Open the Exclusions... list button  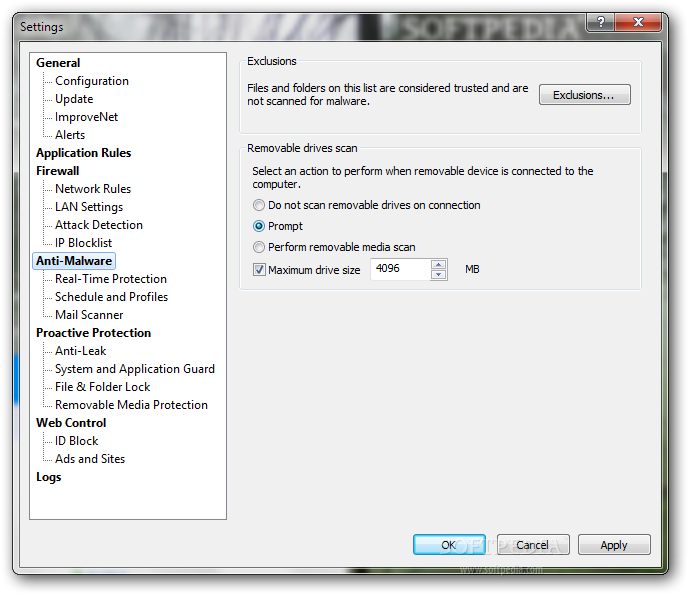(584, 95)
